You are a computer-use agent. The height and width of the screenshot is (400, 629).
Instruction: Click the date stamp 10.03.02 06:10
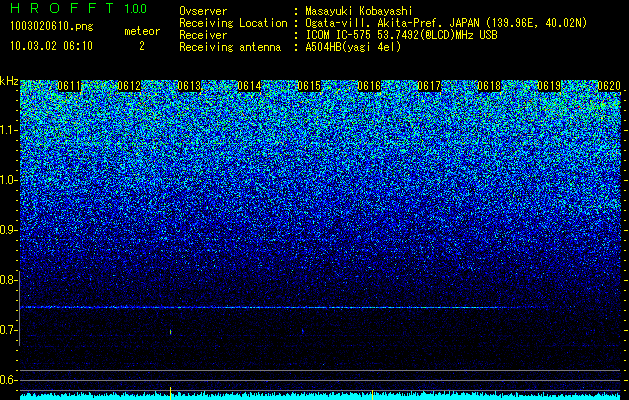(x=51, y=46)
